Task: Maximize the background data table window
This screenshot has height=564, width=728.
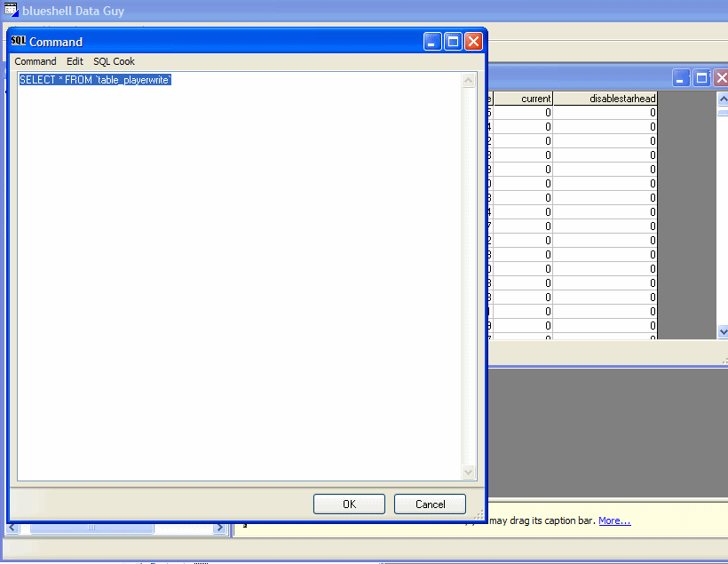Action: [x=701, y=78]
